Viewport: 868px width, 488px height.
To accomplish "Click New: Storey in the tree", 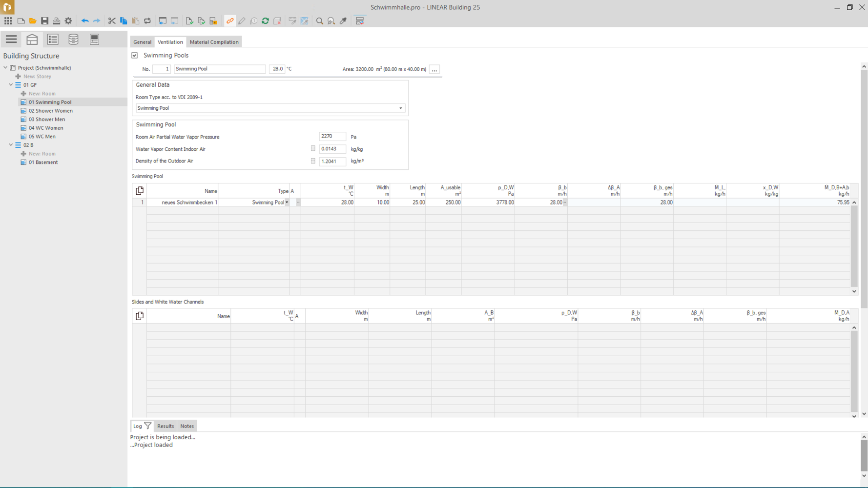I will [37, 77].
